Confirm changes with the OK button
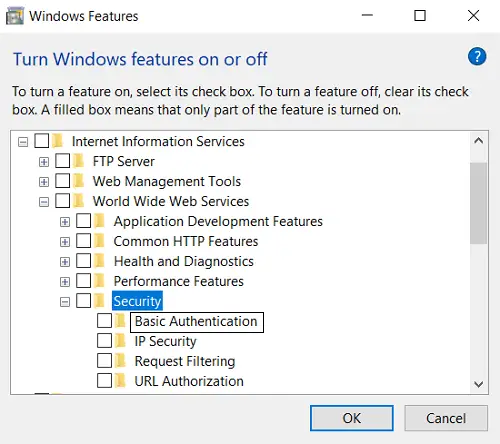Image resolution: width=500 pixels, height=444 pixels. tap(352, 418)
